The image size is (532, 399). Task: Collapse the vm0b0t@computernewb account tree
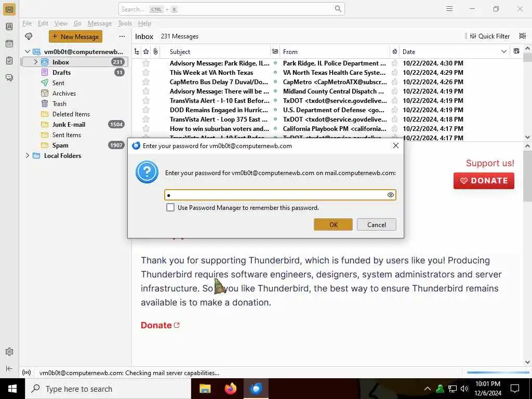point(28,51)
